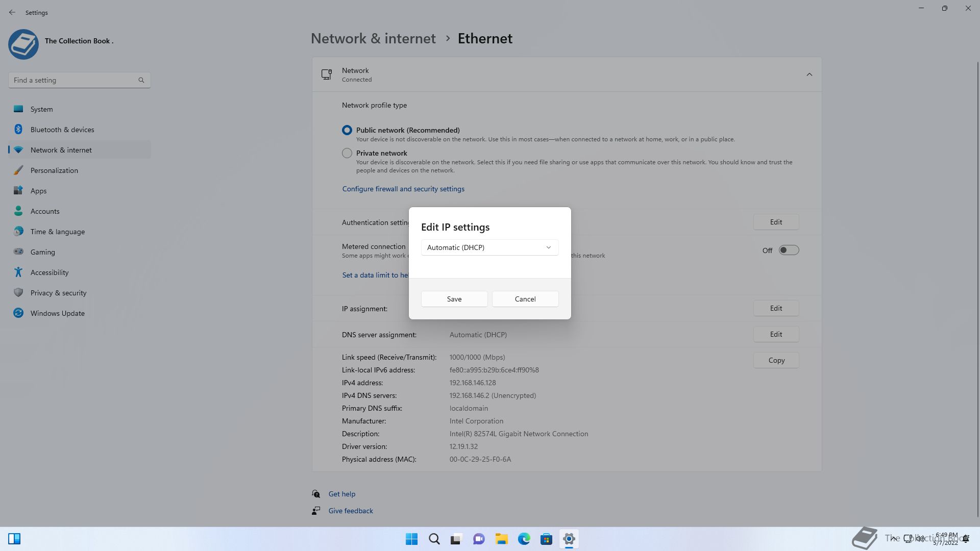
Task: Open Windows Update settings
Action: [x=57, y=313]
